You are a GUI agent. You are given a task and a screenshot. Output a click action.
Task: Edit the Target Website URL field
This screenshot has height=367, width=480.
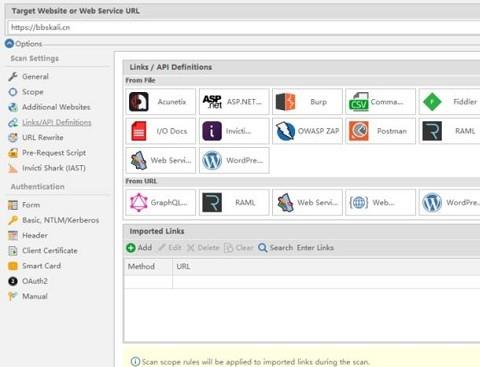coord(244,27)
